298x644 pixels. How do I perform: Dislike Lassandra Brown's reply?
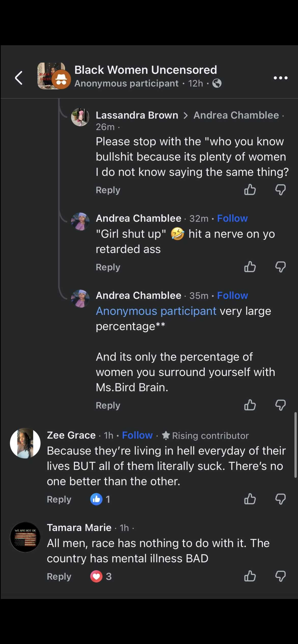(x=280, y=190)
